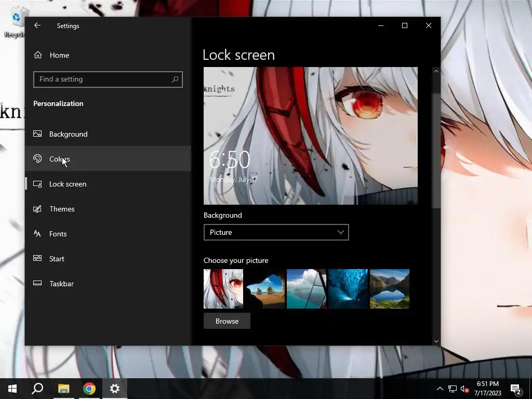Viewport: 532px width, 399px height.
Task: Click the Start tiles icon
Action: (37, 258)
